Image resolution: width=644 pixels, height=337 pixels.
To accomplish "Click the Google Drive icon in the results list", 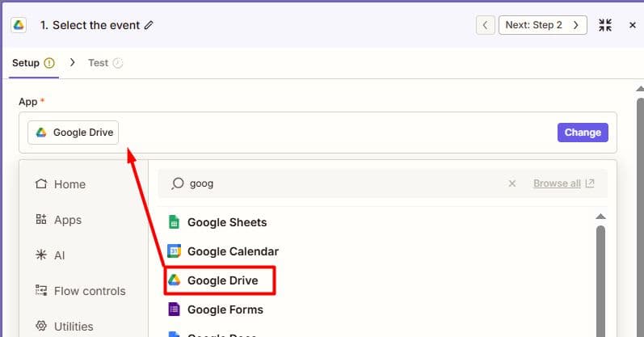I will coord(175,280).
